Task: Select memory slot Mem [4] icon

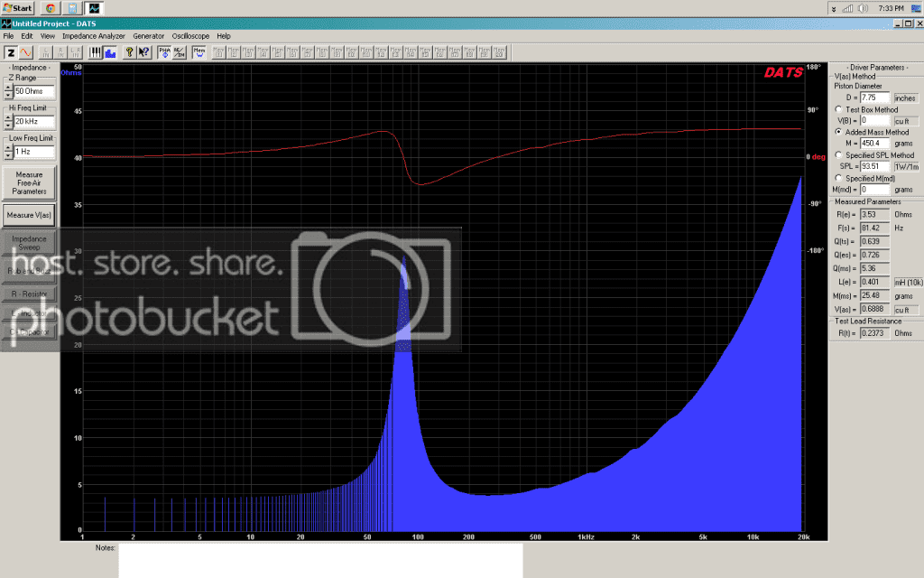Action: tap(263, 52)
